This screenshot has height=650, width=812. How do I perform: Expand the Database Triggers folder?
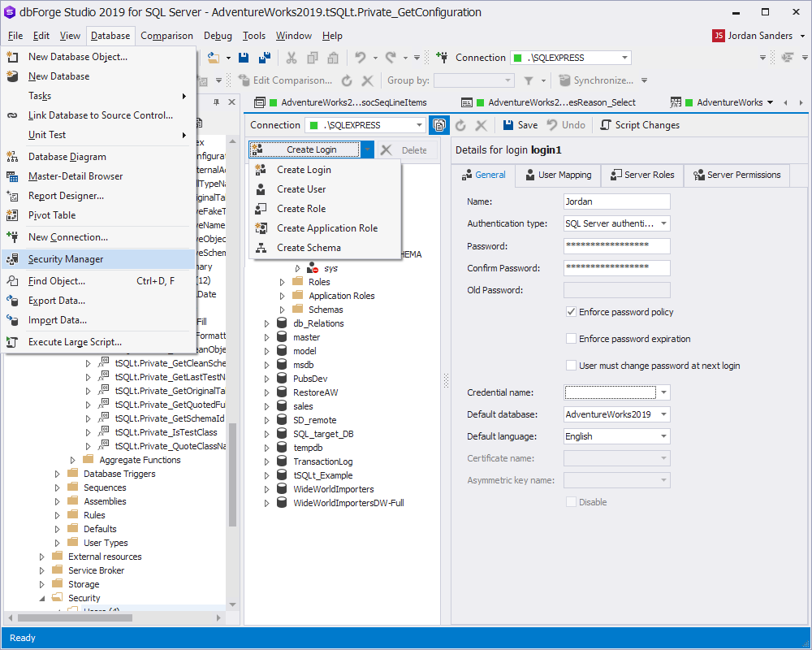coord(58,474)
